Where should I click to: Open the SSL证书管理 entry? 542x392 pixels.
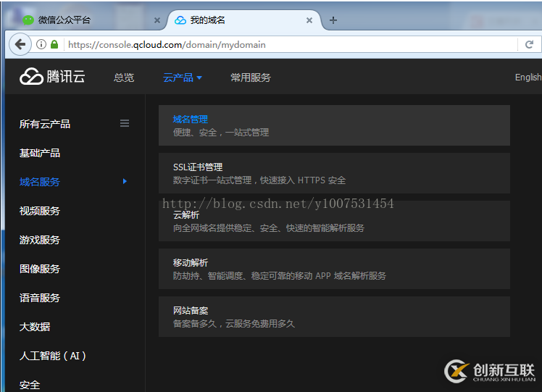tap(334, 173)
